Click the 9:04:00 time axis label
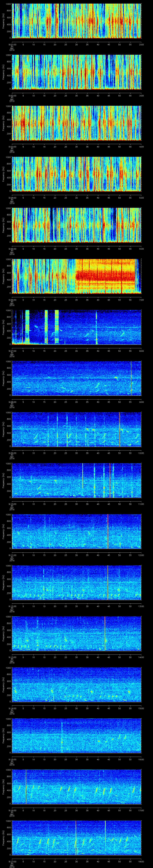Viewport: 153px width, 868px height. (12, 198)
